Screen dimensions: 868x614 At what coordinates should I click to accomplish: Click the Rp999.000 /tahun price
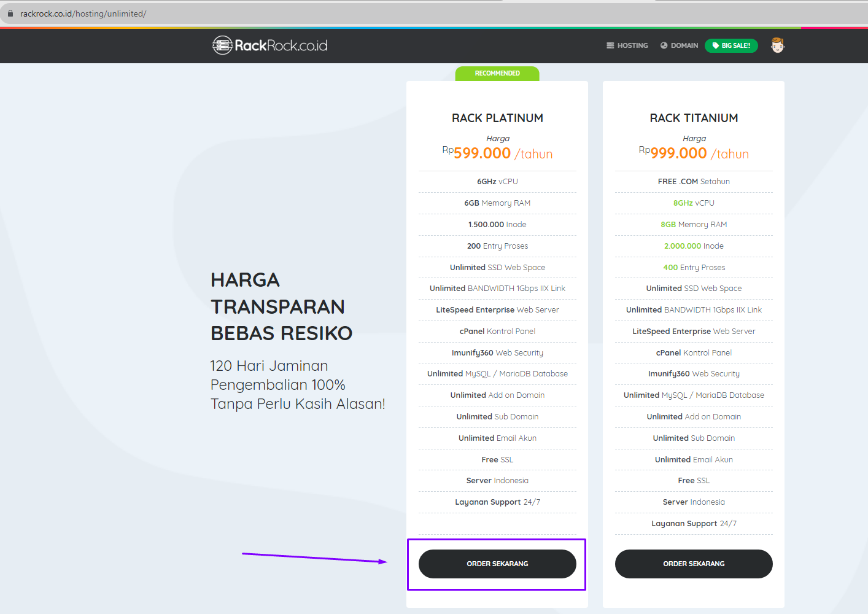[694, 153]
